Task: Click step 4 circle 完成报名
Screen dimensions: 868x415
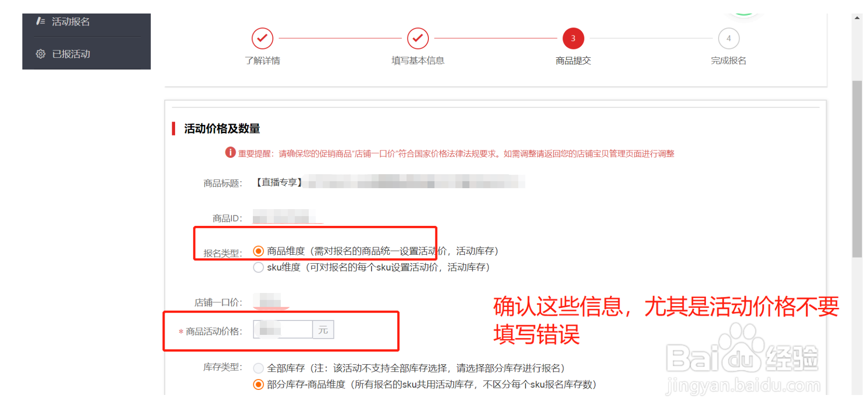Action: (x=729, y=38)
